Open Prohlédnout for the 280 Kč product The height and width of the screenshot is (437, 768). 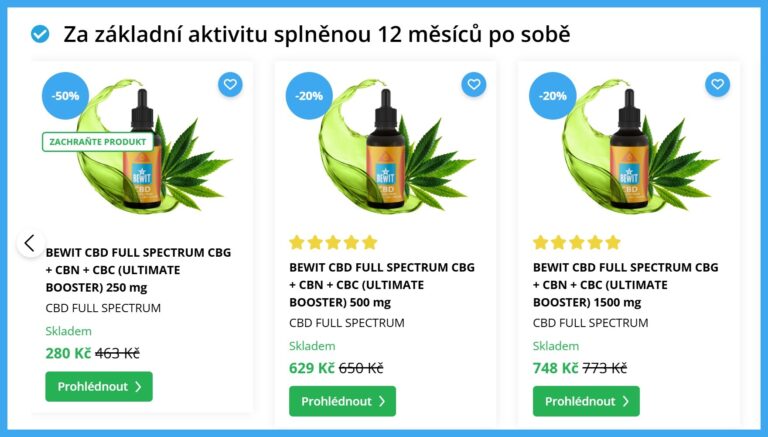(99, 387)
